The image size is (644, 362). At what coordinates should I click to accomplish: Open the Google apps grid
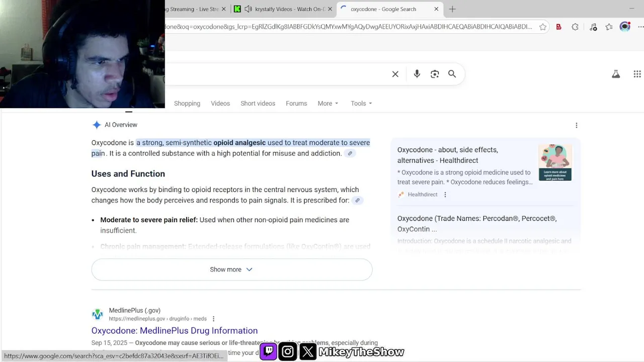pyautogui.click(x=637, y=74)
